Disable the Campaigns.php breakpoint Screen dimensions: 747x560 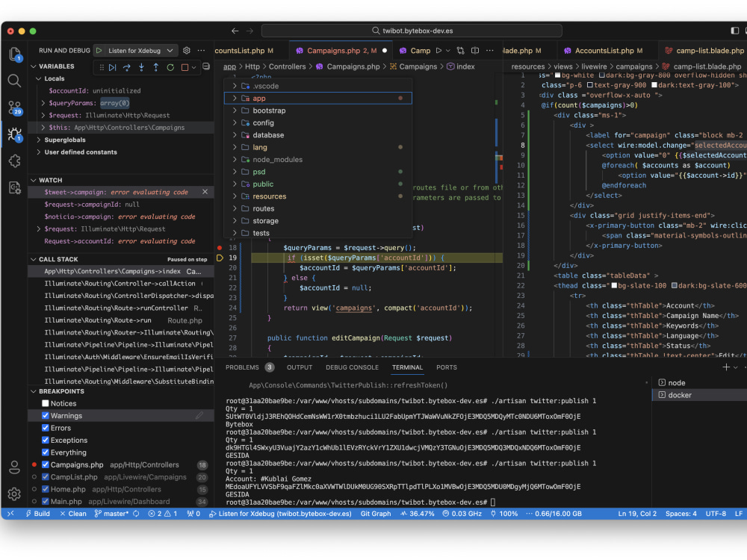pos(46,464)
